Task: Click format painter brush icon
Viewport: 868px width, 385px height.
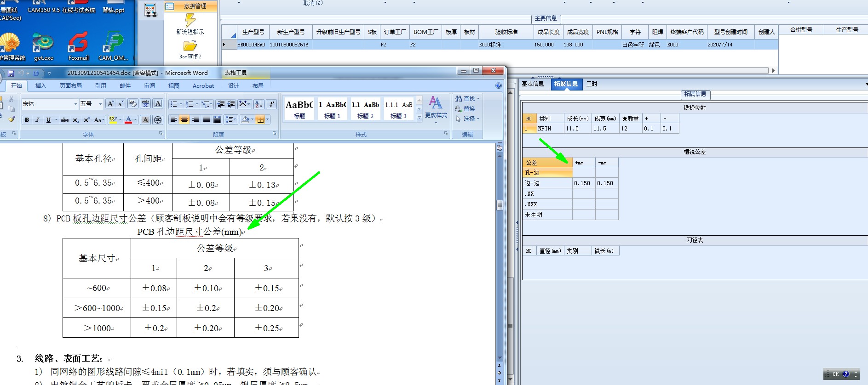Action: pyautogui.click(x=11, y=119)
